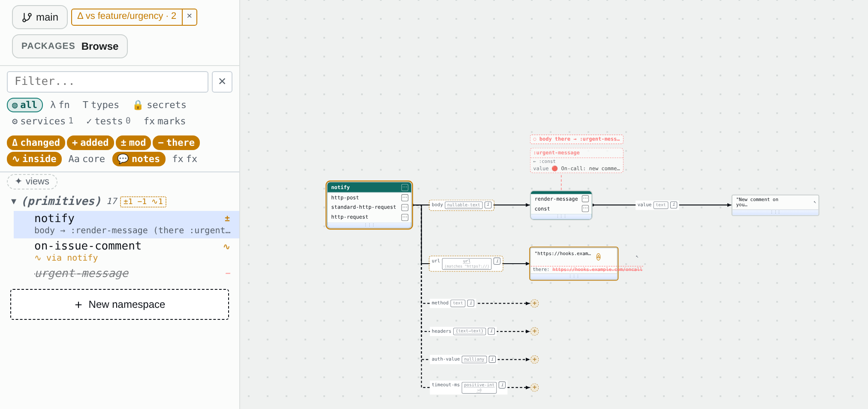
Task: Toggle the tests filter
Action: (x=108, y=121)
